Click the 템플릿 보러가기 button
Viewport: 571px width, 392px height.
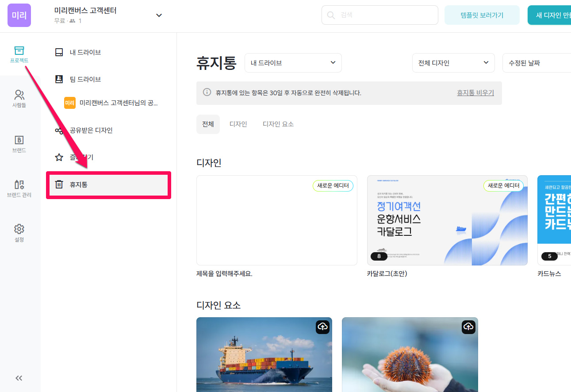482,15
